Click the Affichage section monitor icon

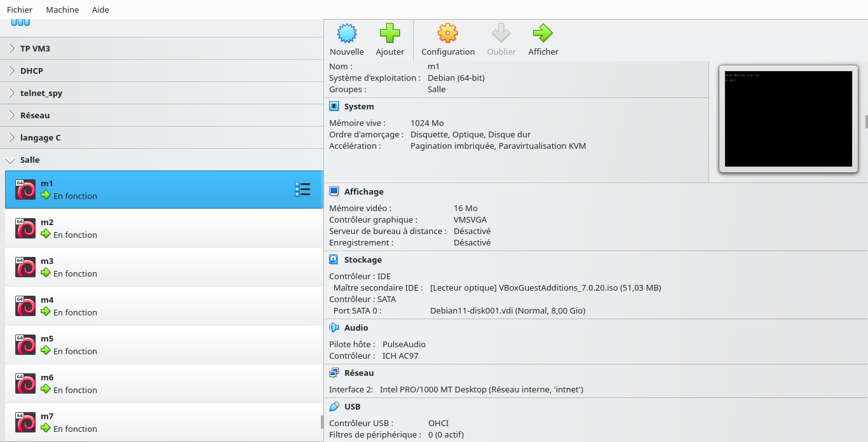pos(334,191)
